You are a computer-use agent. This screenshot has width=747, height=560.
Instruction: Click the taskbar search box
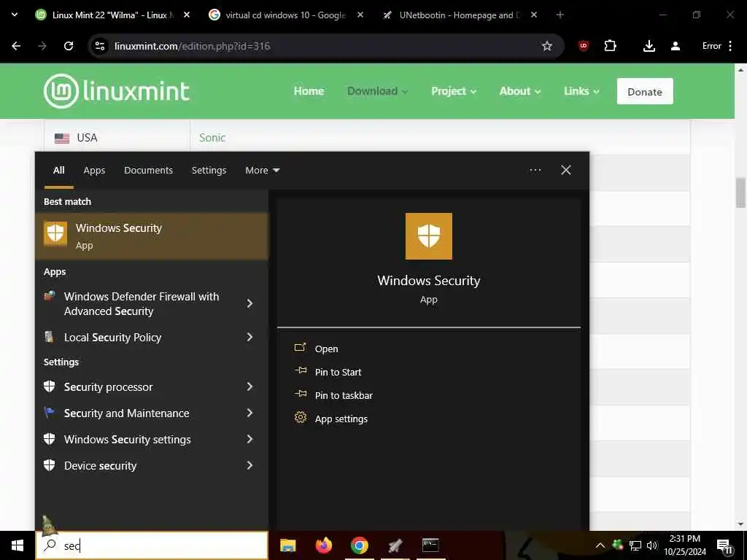(x=152, y=545)
